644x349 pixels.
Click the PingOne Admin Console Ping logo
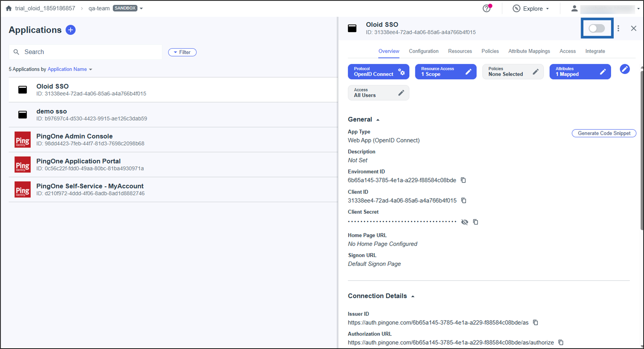tap(23, 140)
